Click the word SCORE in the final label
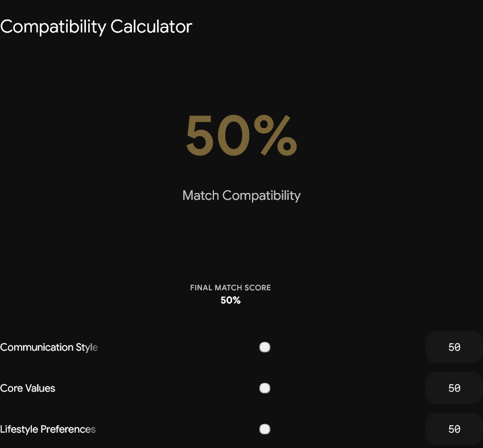The image size is (483, 448). [257, 287]
